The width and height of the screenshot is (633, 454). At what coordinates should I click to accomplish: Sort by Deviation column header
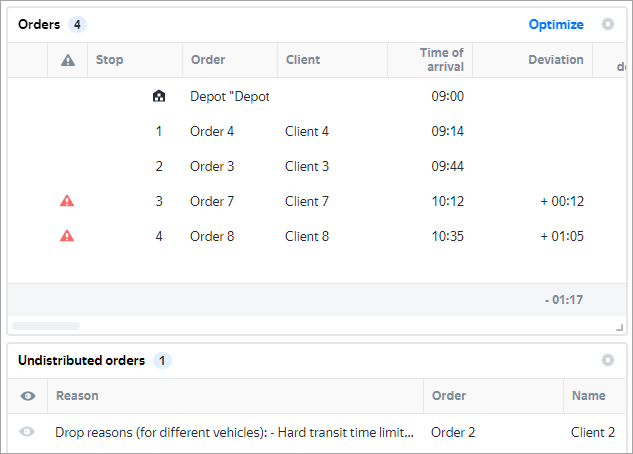click(555, 60)
